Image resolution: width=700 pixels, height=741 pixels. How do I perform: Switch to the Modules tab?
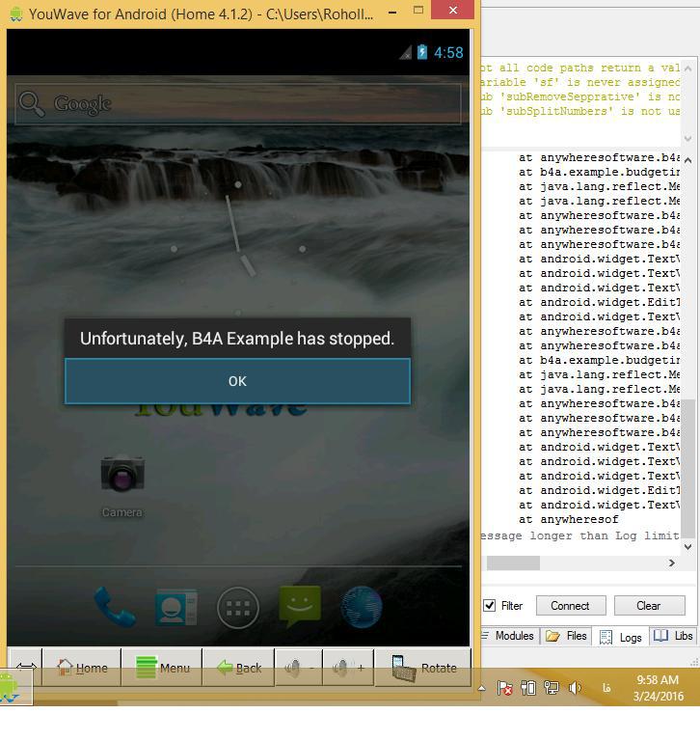coord(510,636)
